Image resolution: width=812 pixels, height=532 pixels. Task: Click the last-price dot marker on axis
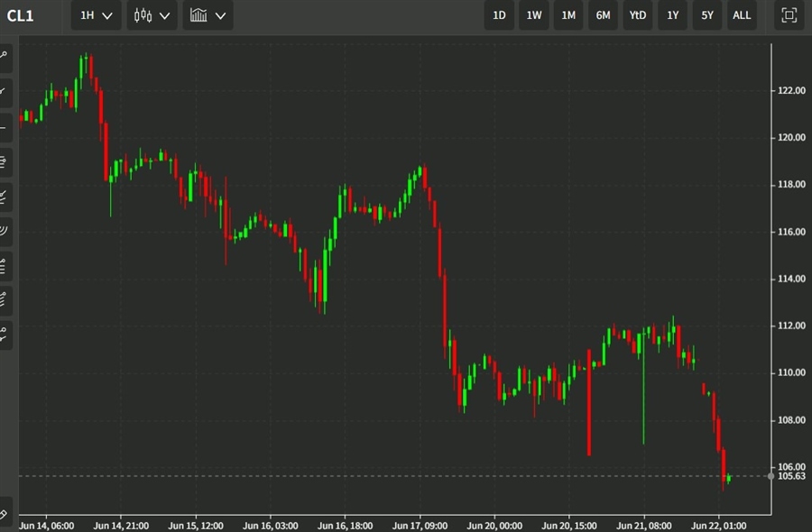click(771, 476)
